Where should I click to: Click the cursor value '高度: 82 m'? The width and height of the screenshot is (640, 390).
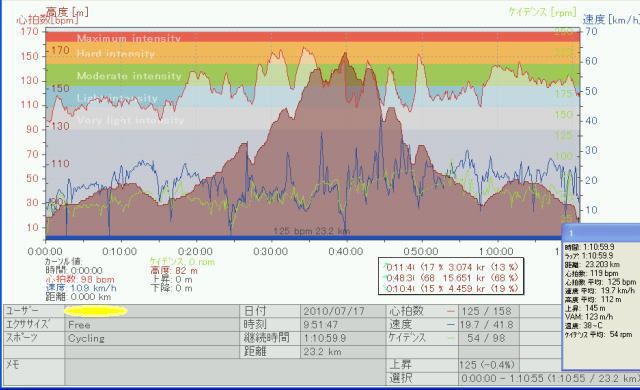(x=174, y=270)
